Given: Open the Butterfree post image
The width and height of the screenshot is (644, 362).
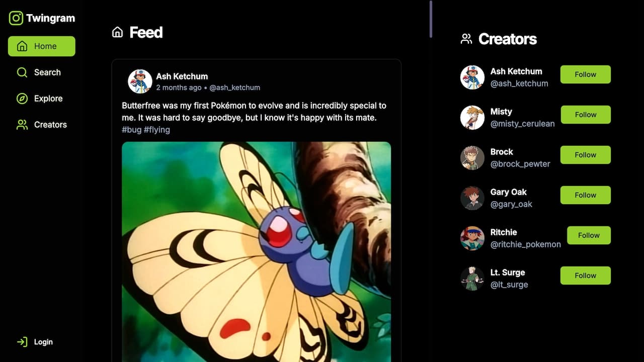Looking at the screenshot, I should pos(257,252).
